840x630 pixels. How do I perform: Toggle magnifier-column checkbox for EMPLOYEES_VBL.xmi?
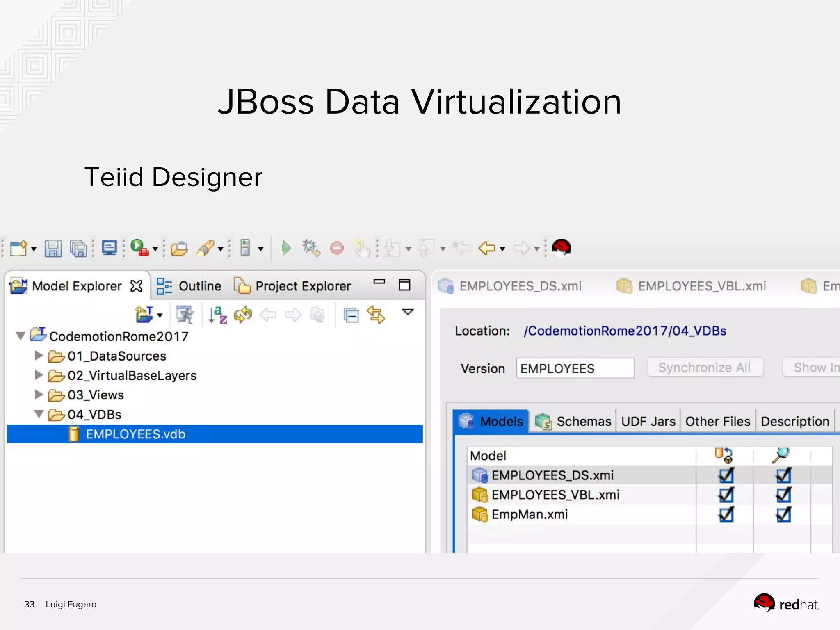coord(783,495)
